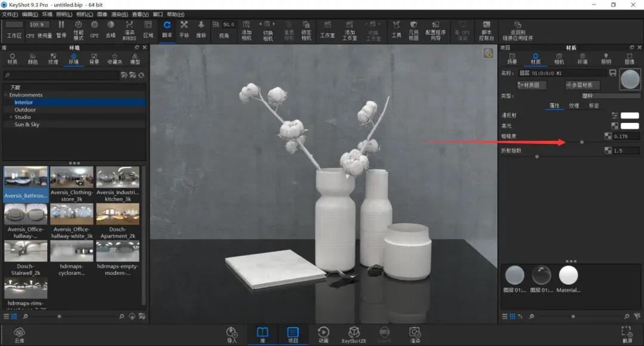
Task: Pause rendering with the 暂停 button
Action: (61, 30)
